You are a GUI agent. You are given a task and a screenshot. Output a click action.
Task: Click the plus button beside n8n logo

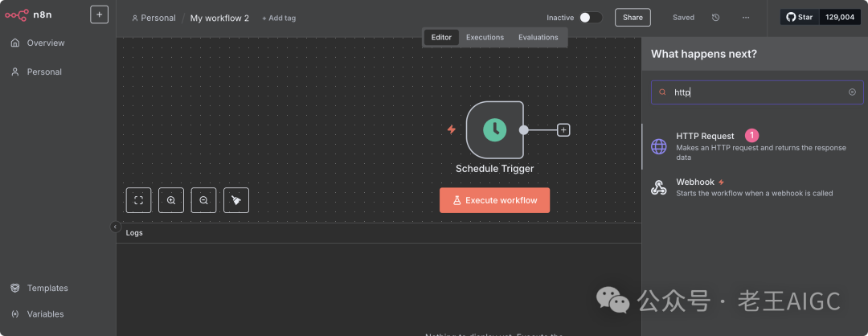[x=99, y=14]
